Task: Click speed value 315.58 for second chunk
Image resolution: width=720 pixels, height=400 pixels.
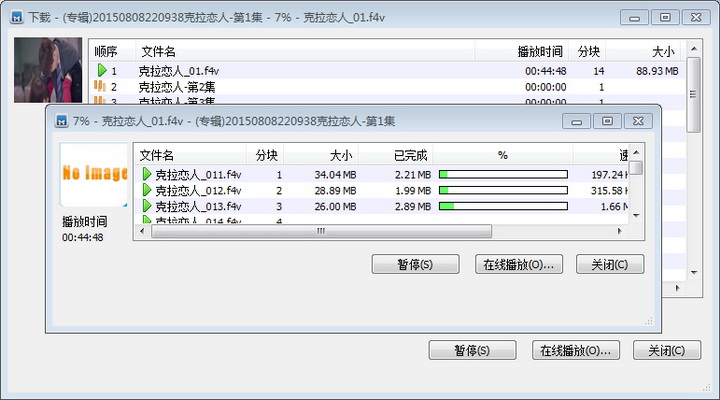Action: (609, 190)
